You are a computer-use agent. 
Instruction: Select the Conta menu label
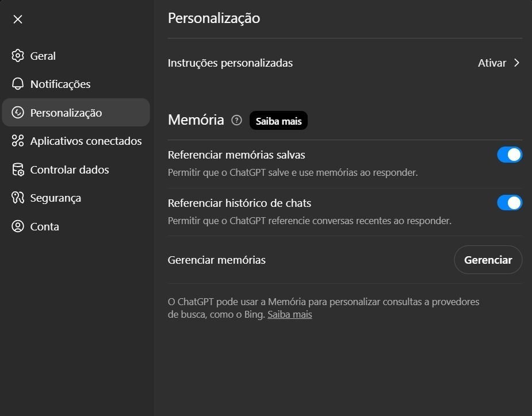click(x=45, y=226)
